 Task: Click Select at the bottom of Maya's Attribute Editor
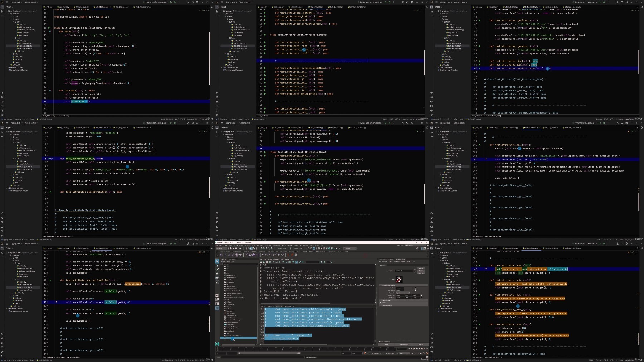tap(386, 344)
